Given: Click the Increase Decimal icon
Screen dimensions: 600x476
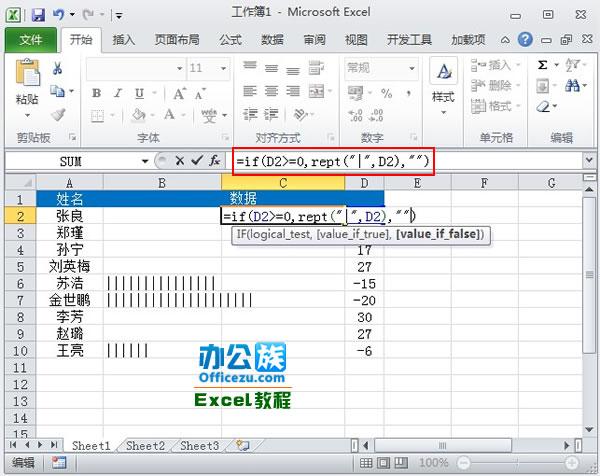Looking at the screenshot, I should tap(355, 115).
